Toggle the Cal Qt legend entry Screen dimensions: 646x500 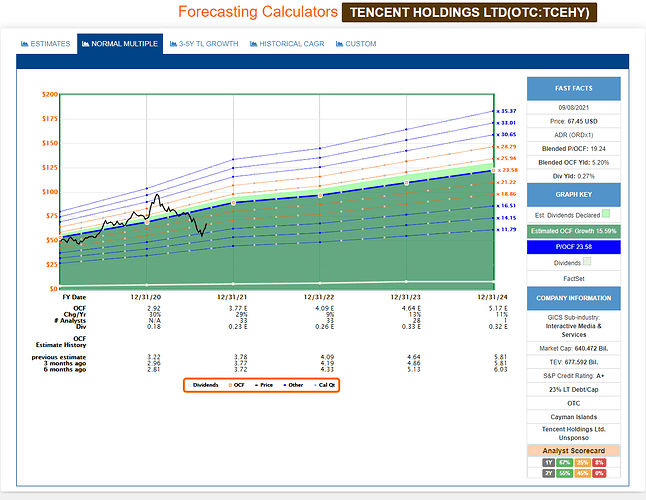click(325, 385)
